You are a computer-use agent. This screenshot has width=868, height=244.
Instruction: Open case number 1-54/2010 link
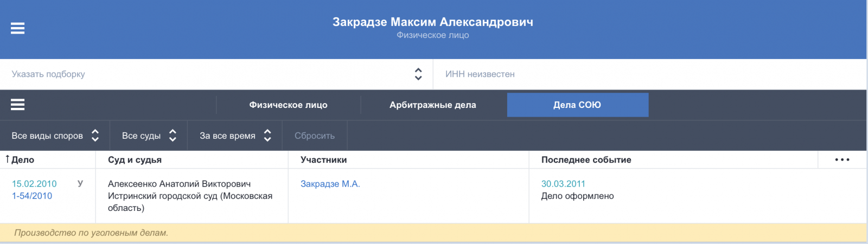tap(32, 196)
